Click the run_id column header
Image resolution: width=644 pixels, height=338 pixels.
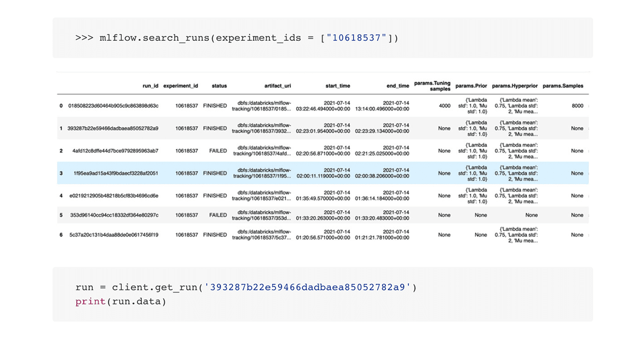(150, 86)
